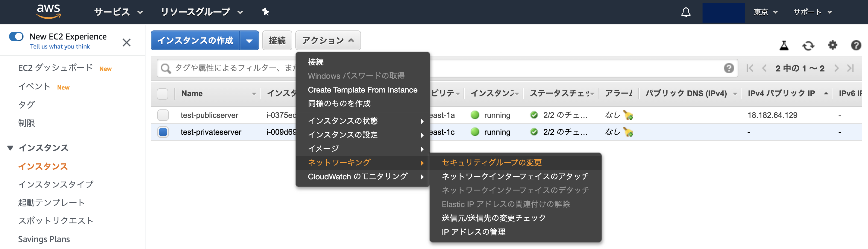
Task: Expand インスタンスの設定 submenu
Action: 362,135
